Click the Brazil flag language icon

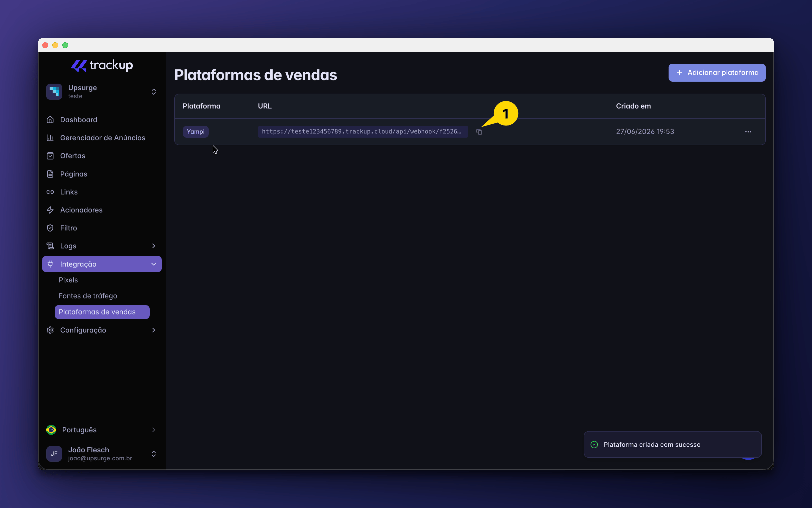tap(51, 430)
